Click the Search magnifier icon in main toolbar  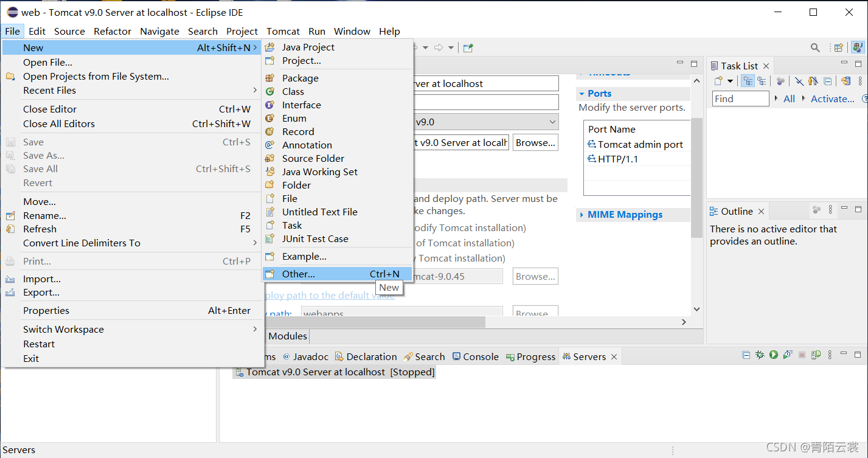coord(815,47)
